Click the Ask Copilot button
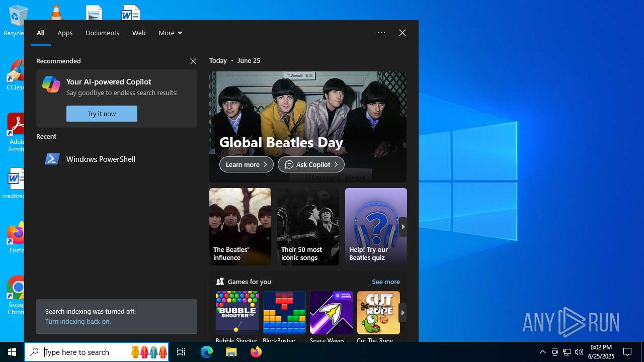This screenshot has height=362, width=644. coord(311,164)
